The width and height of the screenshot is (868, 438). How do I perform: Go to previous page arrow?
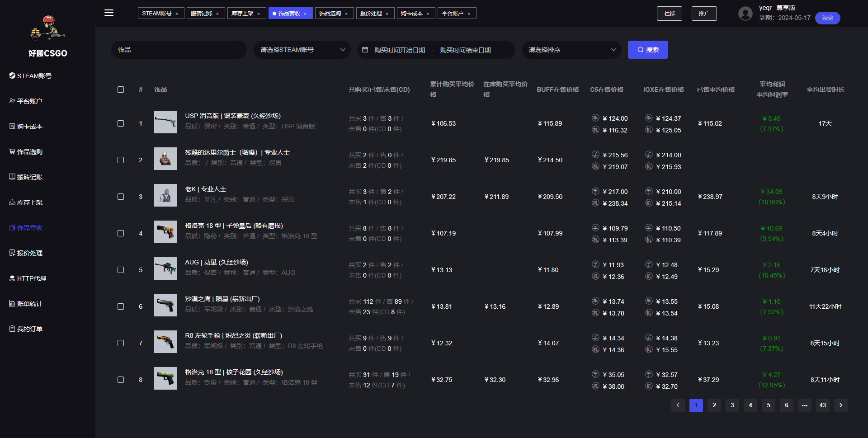[x=678, y=405]
